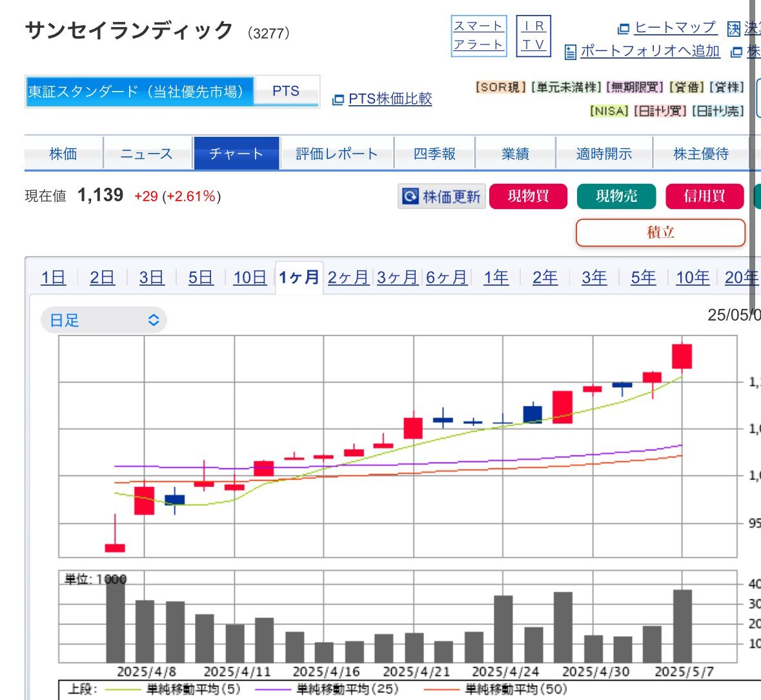761x700 pixels.
Task: Select the 1ヶ月 range tab
Action: [x=299, y=277]
